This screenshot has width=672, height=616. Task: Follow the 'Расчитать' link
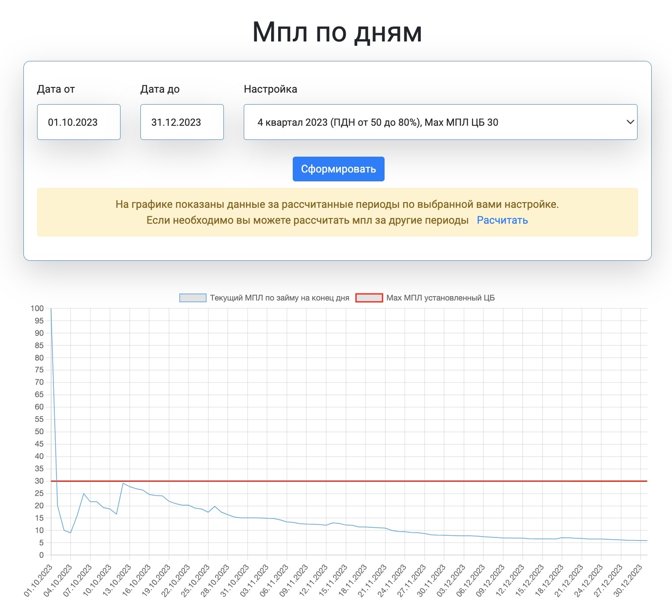502,220
